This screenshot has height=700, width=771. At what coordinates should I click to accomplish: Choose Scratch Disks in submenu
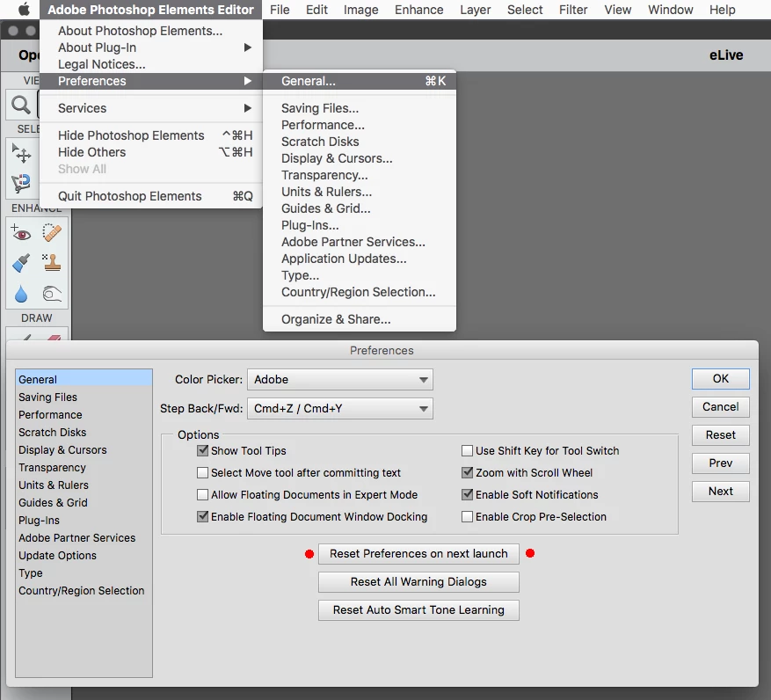[360, 142]
